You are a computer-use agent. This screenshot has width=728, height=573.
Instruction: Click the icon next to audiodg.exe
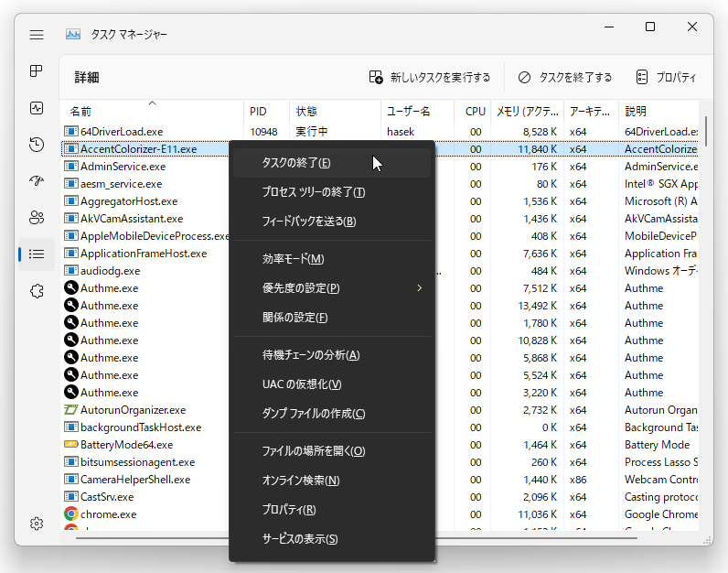(x=70, y=270)
